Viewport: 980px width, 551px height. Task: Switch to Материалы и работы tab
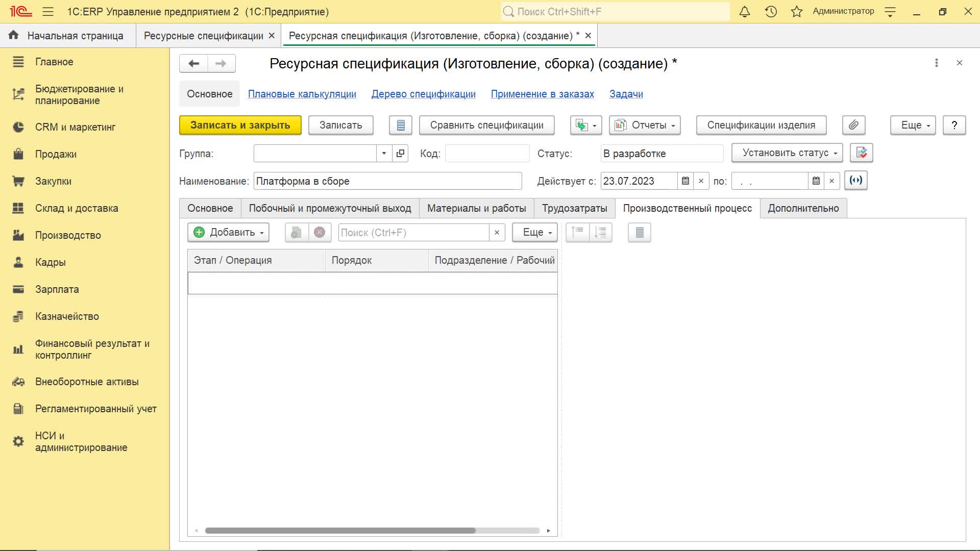click(x=476, y=208)
